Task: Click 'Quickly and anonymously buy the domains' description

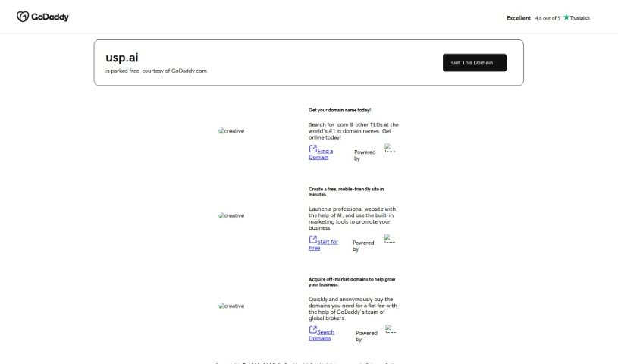Action: click(x=353, y=309)
